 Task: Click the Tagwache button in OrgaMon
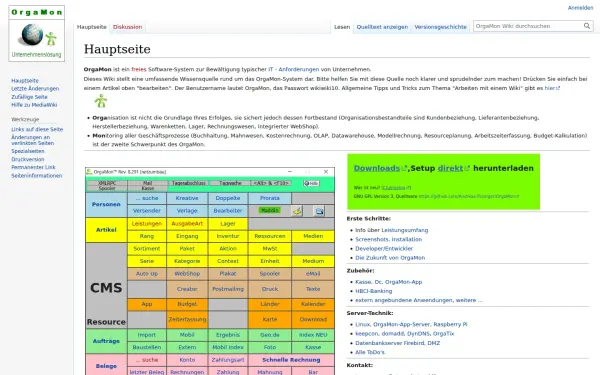230,183
